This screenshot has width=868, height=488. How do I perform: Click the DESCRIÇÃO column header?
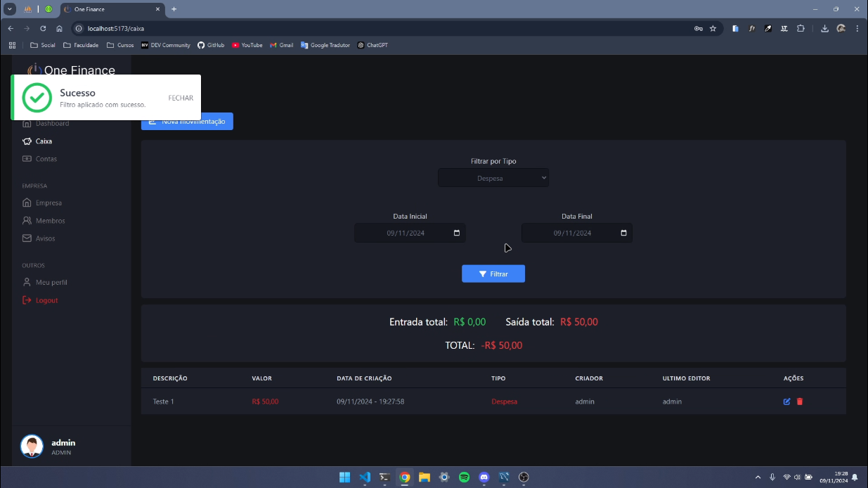pyautogui.click(x=170, y=378)
